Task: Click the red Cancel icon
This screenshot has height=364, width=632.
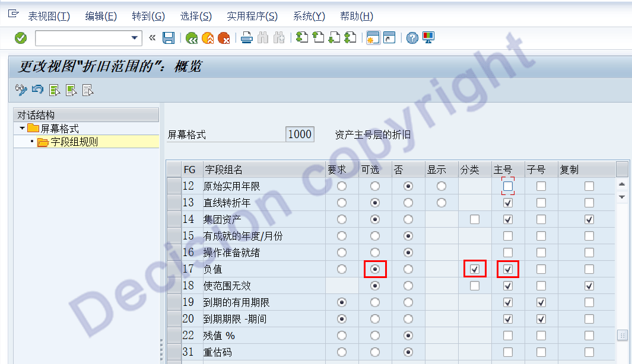Action: pyautogui.click(x=224, y=39)
